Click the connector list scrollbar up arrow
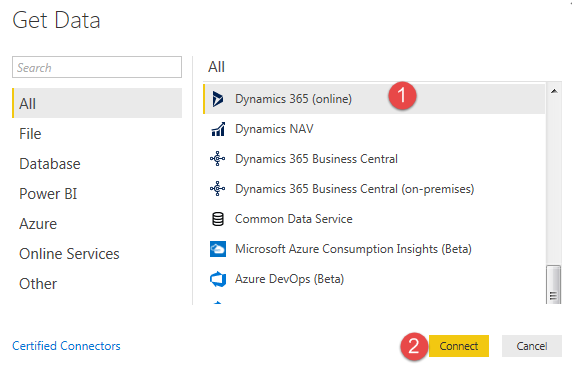This screenshot has height=365, width=572. click(554, 91)
